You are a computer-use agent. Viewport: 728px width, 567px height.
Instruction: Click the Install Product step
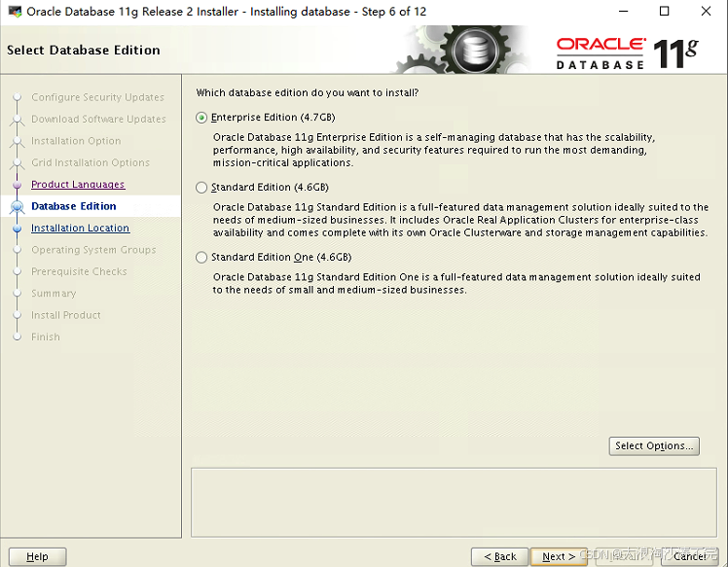(66, 315)
